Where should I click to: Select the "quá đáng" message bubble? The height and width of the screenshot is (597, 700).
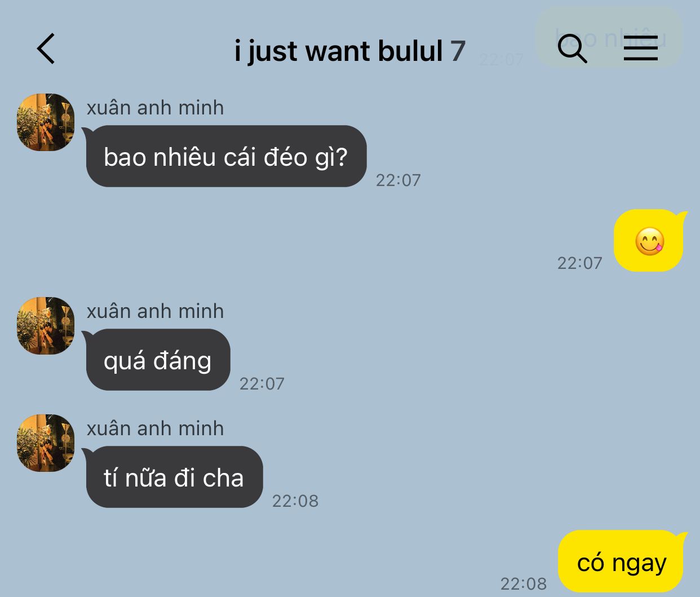[x=157, y=360]
